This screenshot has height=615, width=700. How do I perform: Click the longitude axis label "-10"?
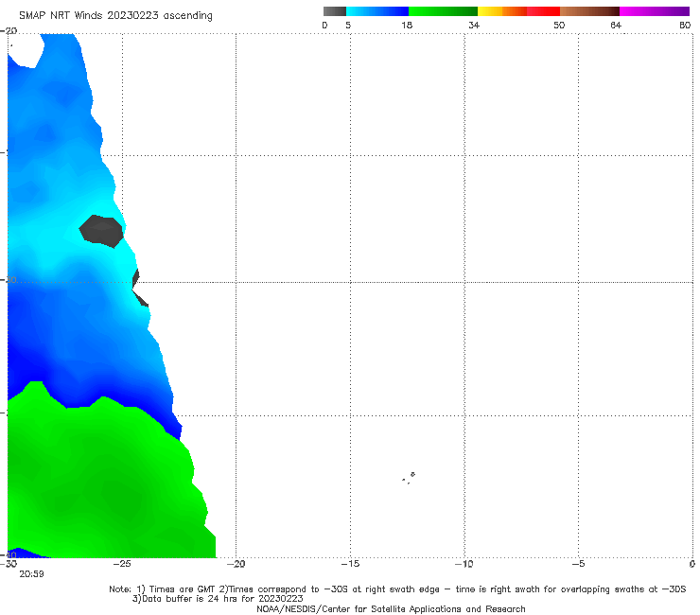pyautogui.click(x=464, y=564)
